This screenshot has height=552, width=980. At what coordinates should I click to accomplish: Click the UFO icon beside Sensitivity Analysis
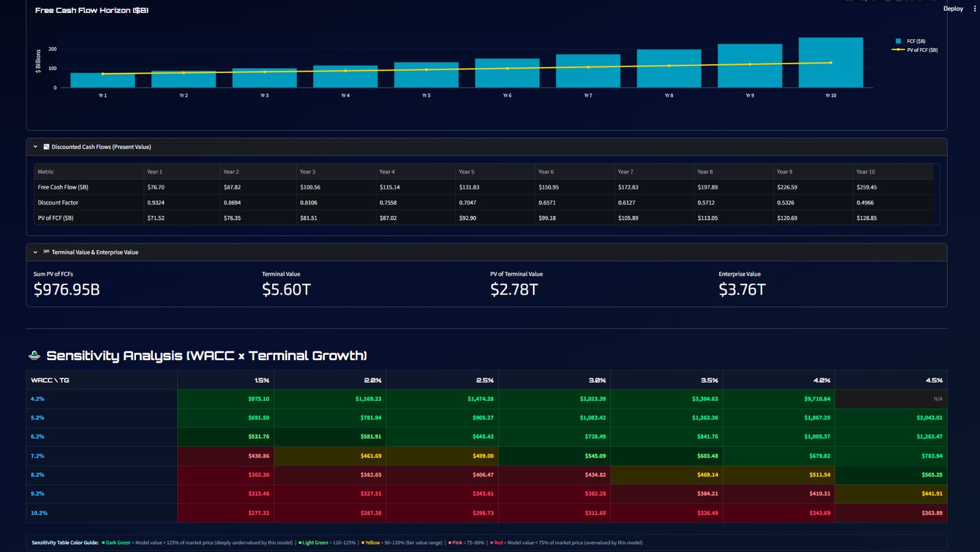click(35, 355)
